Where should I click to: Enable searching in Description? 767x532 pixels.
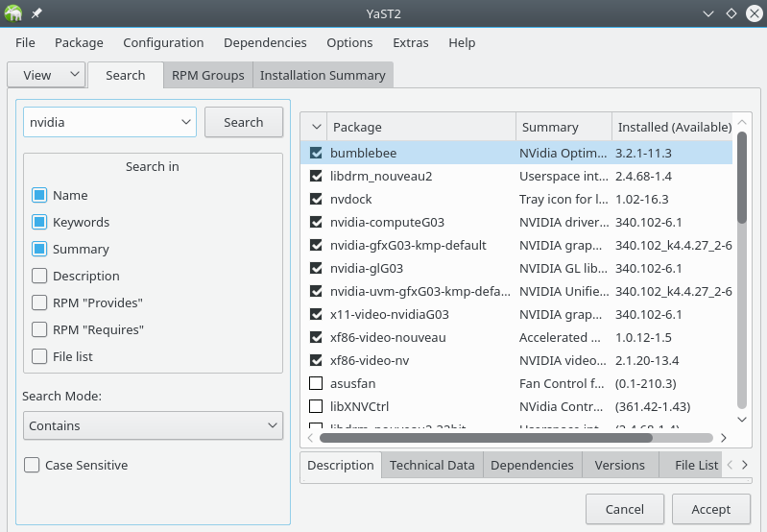click(39, 276)
